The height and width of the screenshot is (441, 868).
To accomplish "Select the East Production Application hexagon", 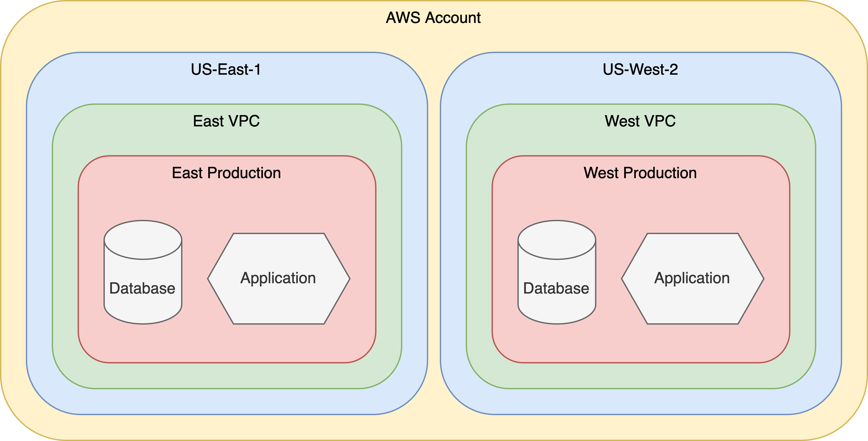I will pos(279,279).
